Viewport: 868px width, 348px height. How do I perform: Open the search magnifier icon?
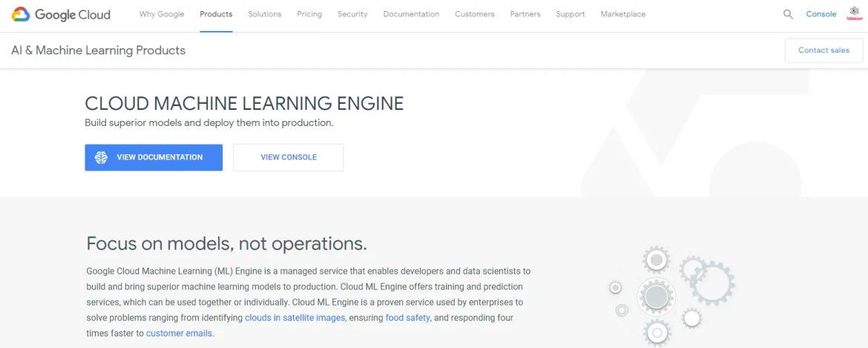tap(788, 14)
